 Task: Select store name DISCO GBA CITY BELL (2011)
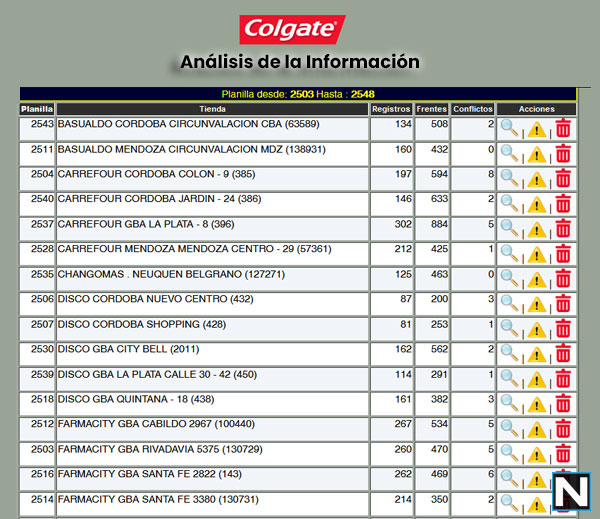point(128,349)
